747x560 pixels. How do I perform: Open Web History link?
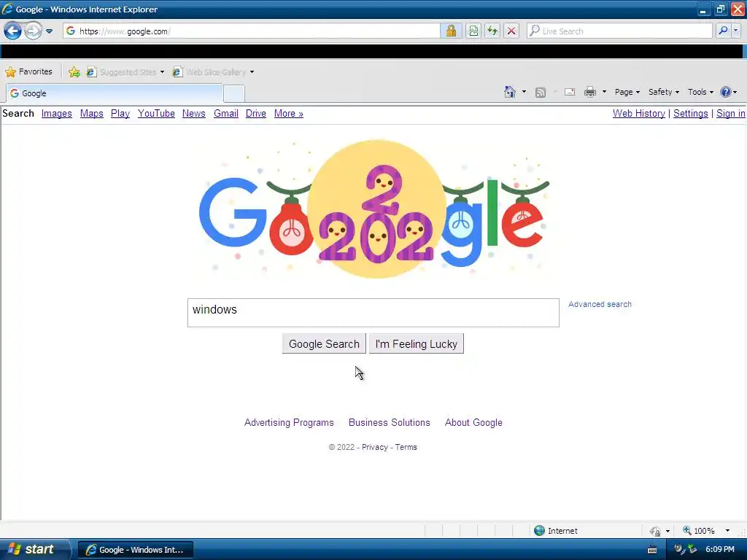click(x=639, y=113)
